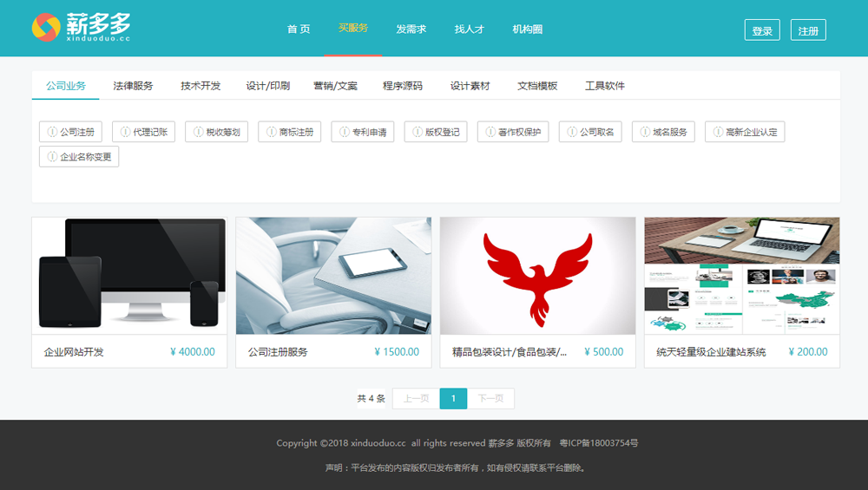Click the ¥ 1500.00 price
868x490 pixels.
tap(397, 352)
